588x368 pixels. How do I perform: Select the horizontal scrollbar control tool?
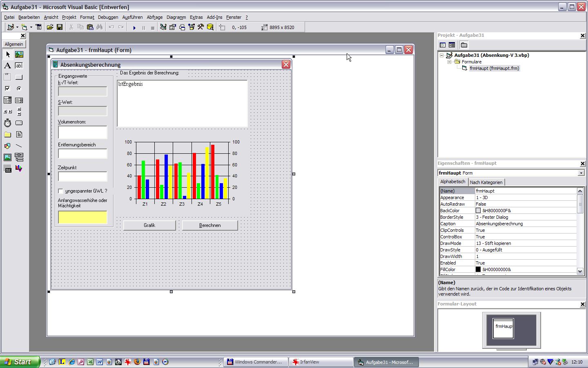tap(8, 112)
